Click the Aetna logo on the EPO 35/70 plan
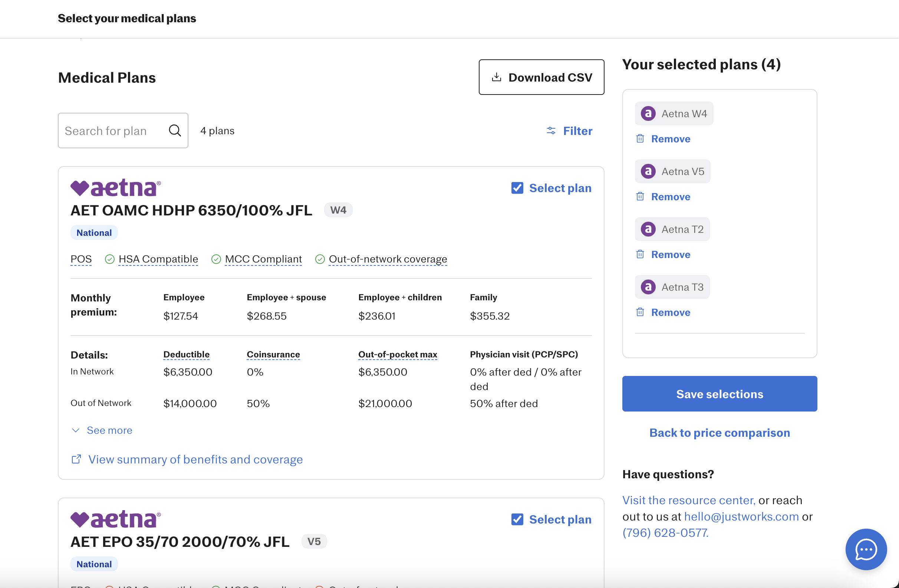899x588 pixels. click(x=116, y=519)
